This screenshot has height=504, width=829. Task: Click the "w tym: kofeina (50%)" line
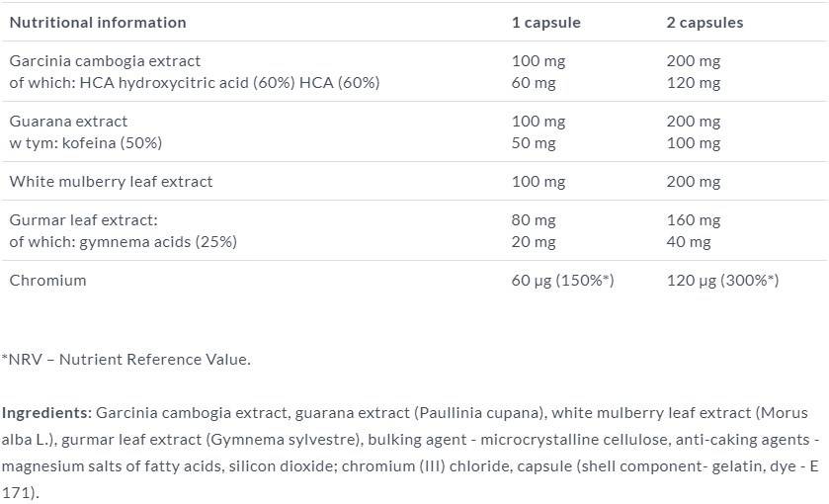(x=85, y=143)
